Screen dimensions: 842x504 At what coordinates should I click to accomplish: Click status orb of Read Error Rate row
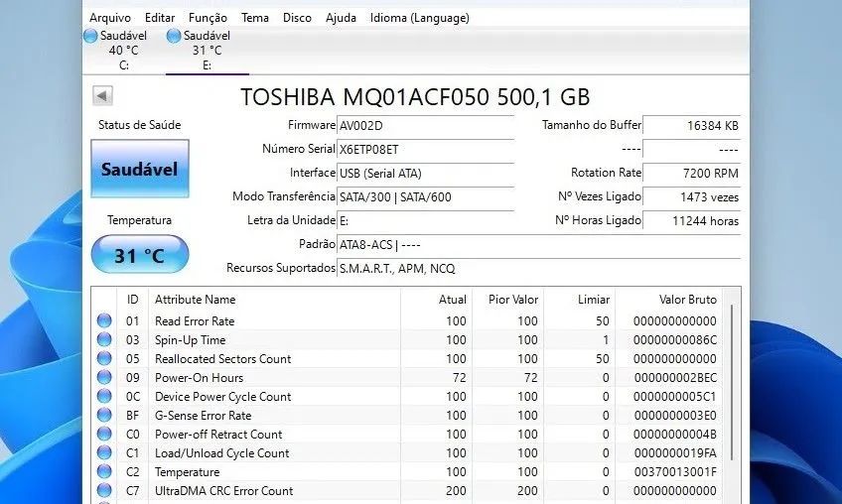104,321
